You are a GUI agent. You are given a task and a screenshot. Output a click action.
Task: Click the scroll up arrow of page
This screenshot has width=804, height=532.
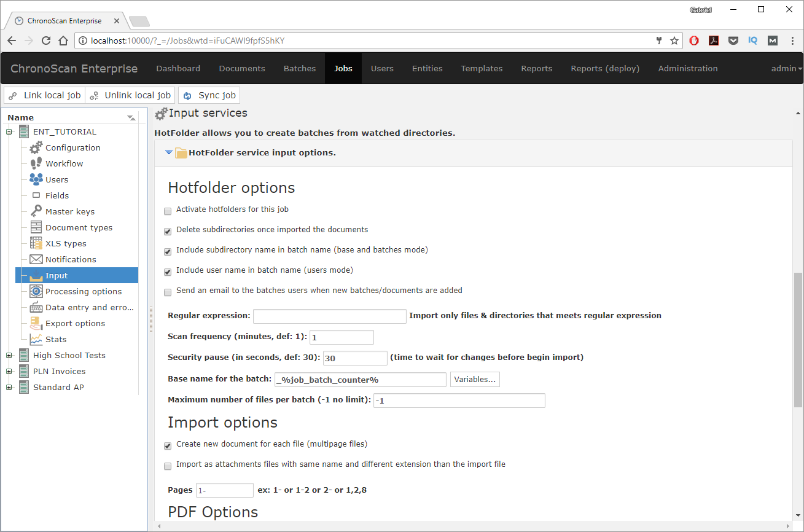(x=798, y=113)
